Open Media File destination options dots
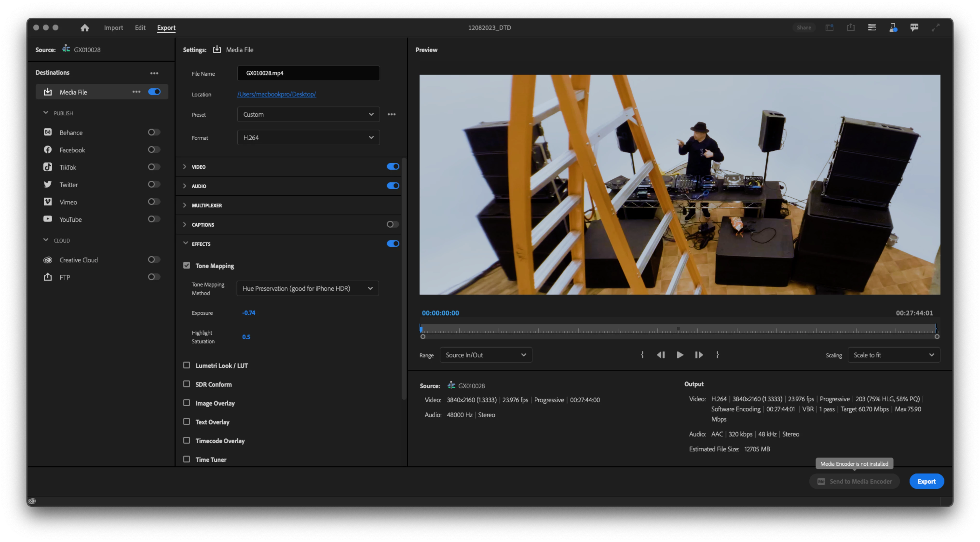 136,92
